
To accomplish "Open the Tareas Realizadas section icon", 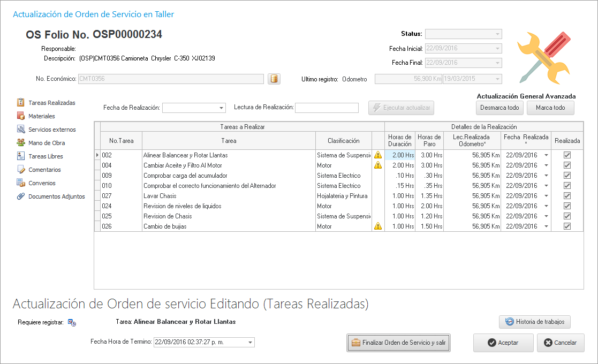I will point(21,102).
